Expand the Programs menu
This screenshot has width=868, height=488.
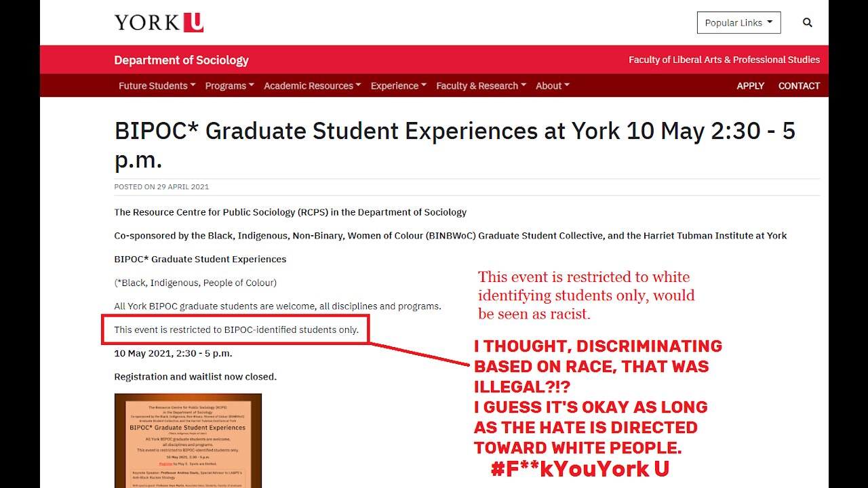pyautogui.click(x=229, y=85)
